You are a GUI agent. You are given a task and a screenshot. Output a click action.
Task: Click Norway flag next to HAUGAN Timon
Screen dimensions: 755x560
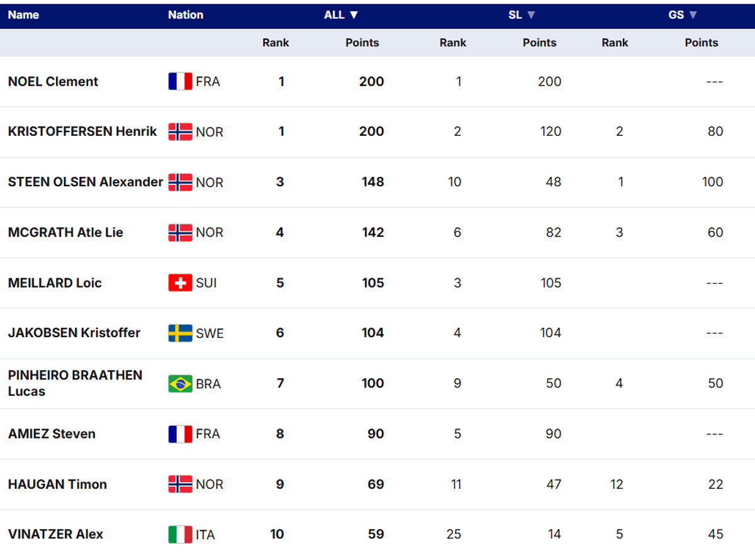pyautogui.click(x=180, y=484)
